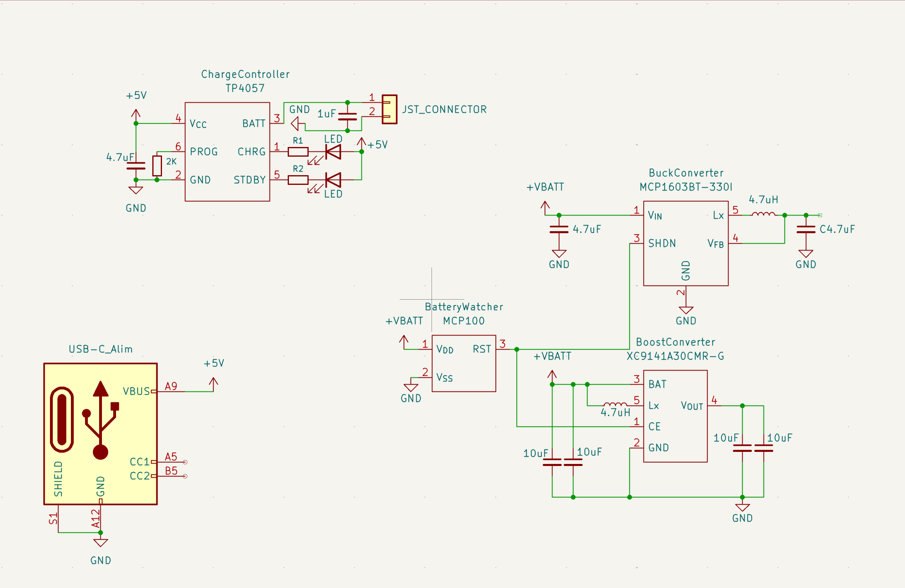Click the 2K PROG resistor
The width and height of the screenshot is (905, 588).
pyautogui.click(x=157, y=166)
